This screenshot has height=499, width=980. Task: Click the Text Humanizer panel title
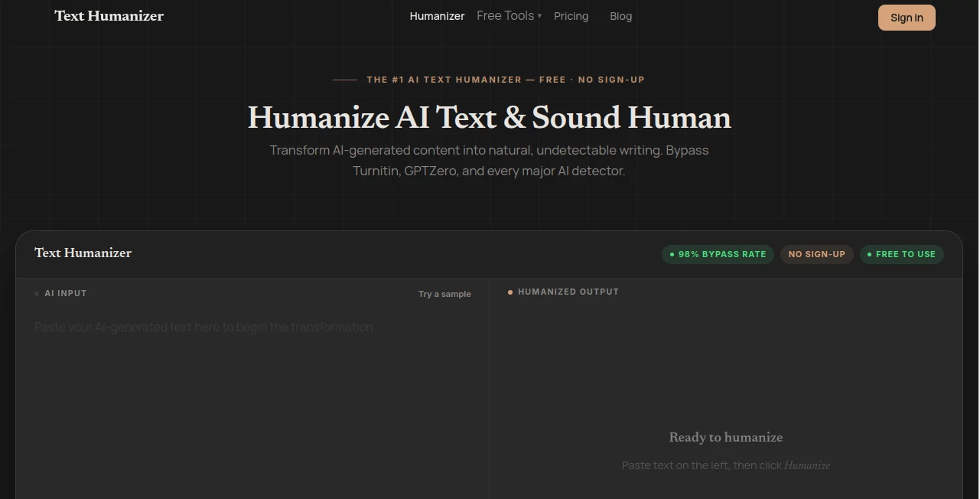coord(83,253)
